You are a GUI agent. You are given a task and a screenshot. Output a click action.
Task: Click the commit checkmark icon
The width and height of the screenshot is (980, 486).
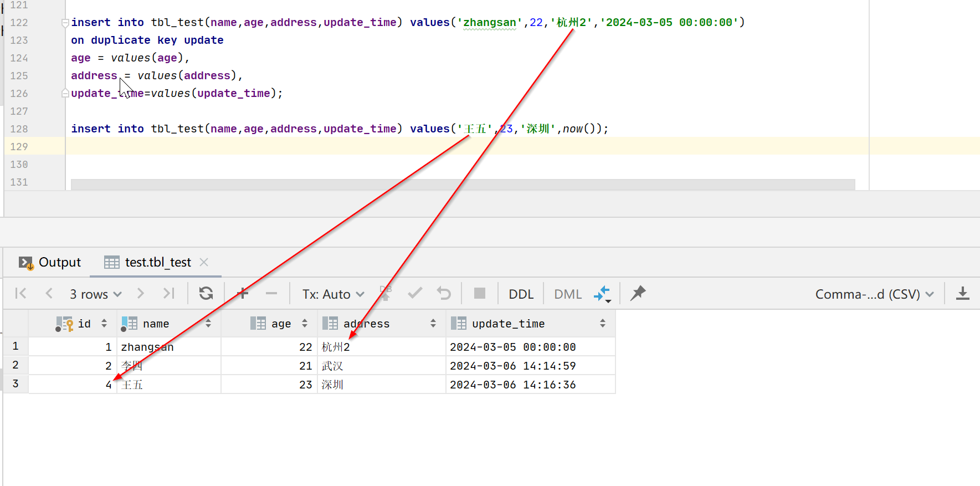coord(415,293)
